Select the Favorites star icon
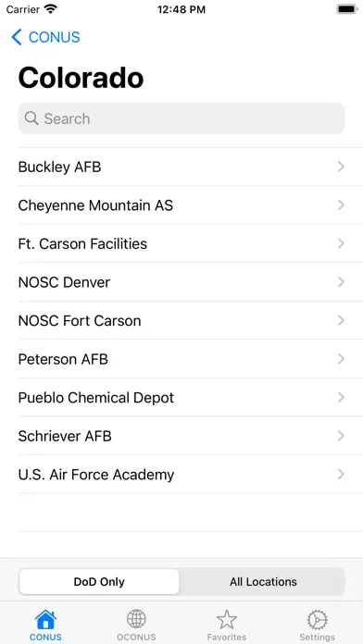Screen dimensions: 363x644 pyautogui.click(x=227, y=619)
